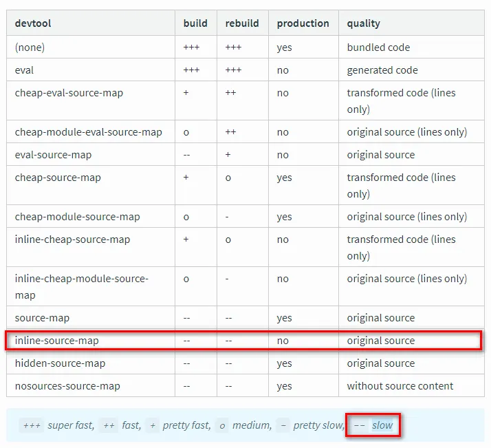
Task: Click production 'yes' in cheap-source-map row
Action: pos(284,178)
